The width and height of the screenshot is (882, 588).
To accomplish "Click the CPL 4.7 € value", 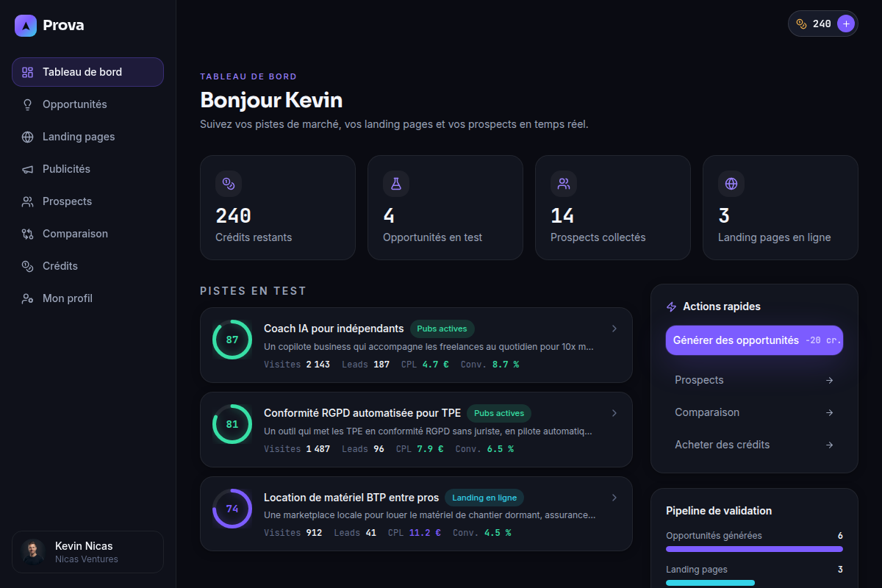I will point(435,365).
